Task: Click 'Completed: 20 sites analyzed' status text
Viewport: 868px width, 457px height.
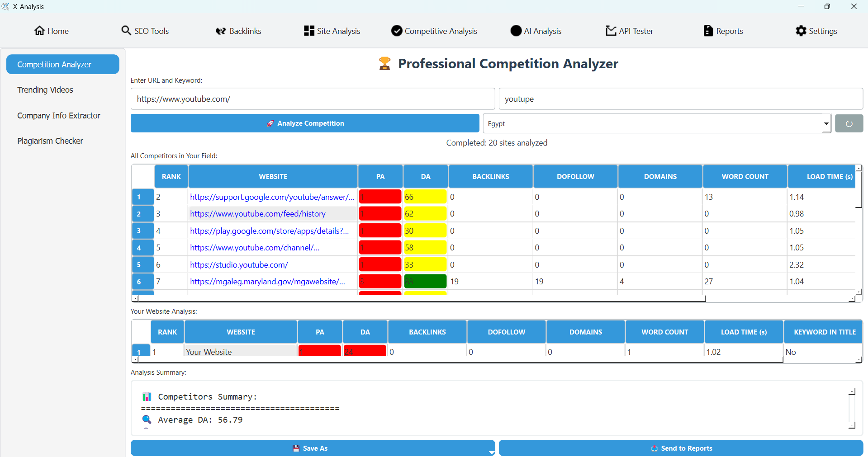Action: click(x=497, y=143)
